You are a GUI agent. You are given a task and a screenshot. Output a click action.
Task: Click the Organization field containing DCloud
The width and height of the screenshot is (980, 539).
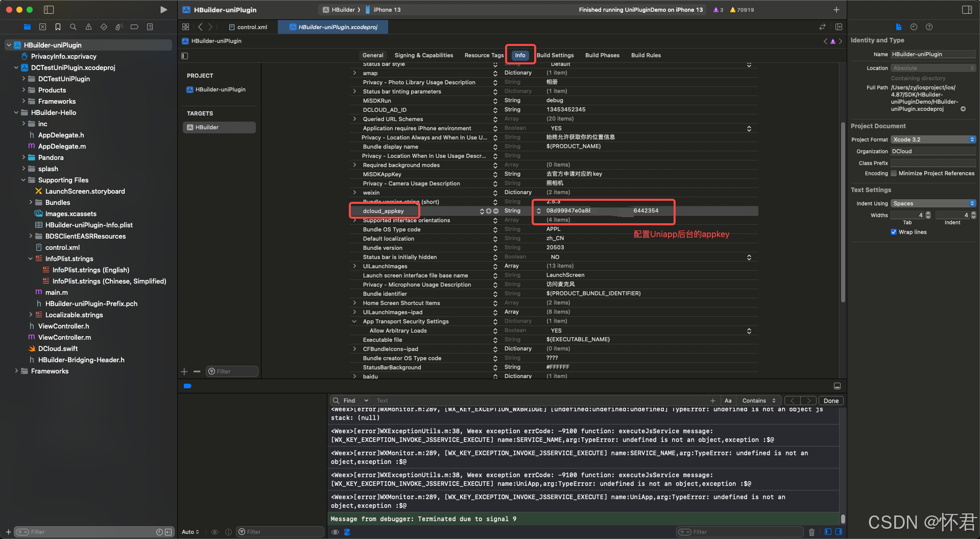click(x=933, y=151)
